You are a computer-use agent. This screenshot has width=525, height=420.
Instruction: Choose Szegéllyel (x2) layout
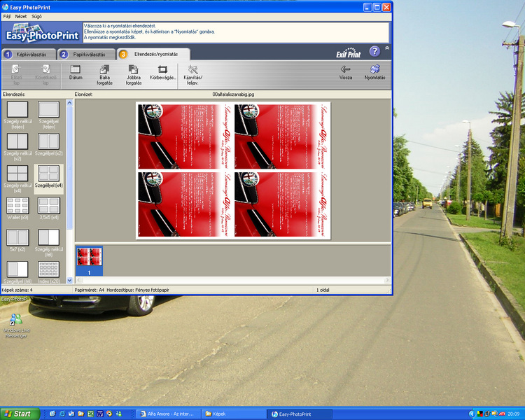pyautogui.click(x=48, y=145)
